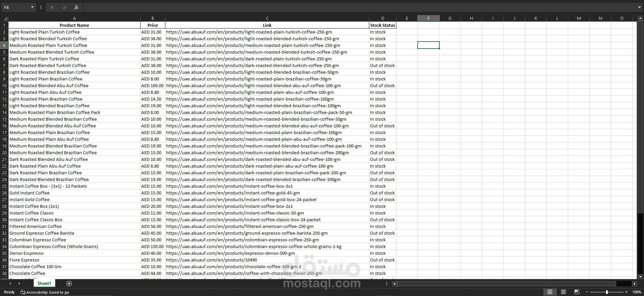Image resolution: width=644 pixels, height=296 pixels.
Task: Click the horizontal scrollbar right arrow
Action: 634,284
